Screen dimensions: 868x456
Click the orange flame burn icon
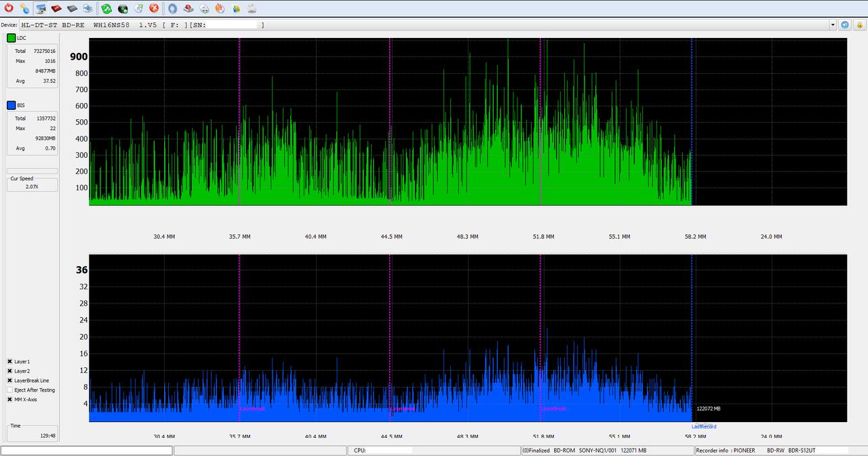tap(220, 8)
